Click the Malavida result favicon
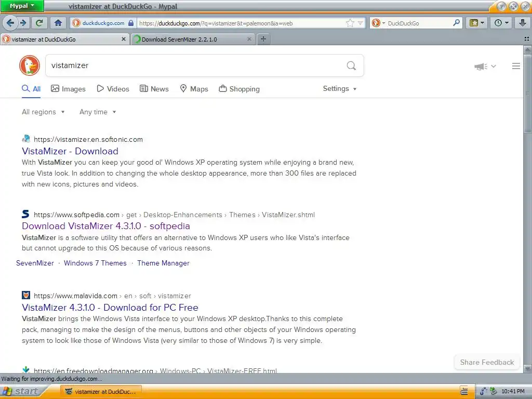The image size is (532, 399). (x=26, y=295)
